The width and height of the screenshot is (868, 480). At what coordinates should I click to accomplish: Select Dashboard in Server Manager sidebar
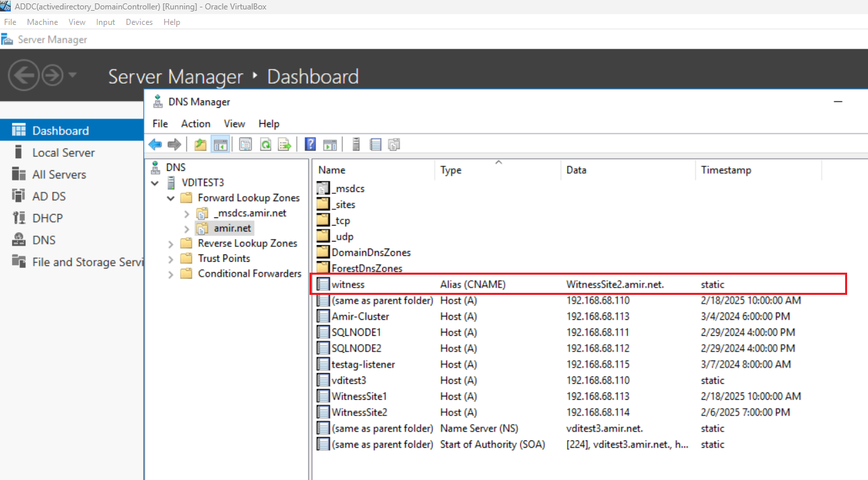point(72,131)
